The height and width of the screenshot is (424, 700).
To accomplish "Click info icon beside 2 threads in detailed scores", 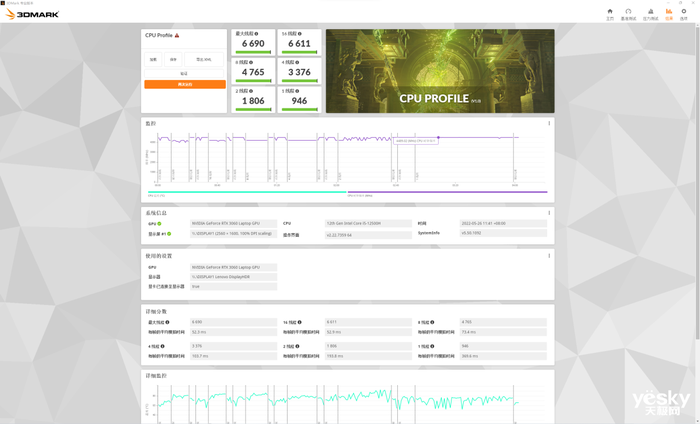I will point(297,346).
